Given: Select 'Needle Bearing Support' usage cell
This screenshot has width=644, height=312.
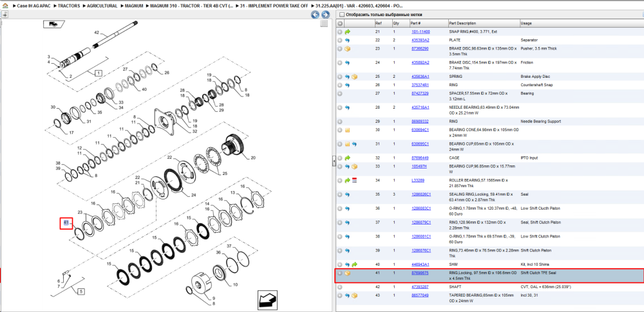Looking at the screenshot, I should tap(540, 122).
